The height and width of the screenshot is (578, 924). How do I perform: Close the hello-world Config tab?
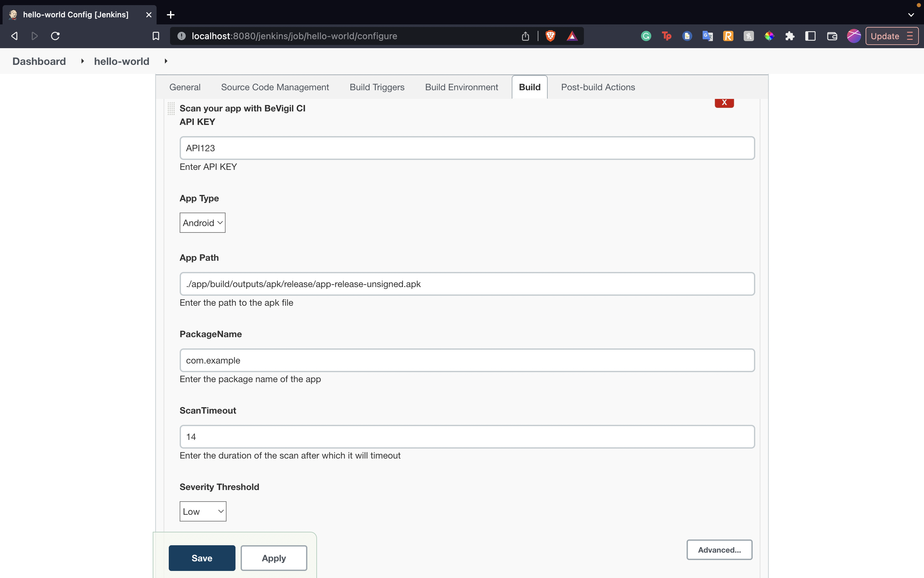tap(149, 14)
